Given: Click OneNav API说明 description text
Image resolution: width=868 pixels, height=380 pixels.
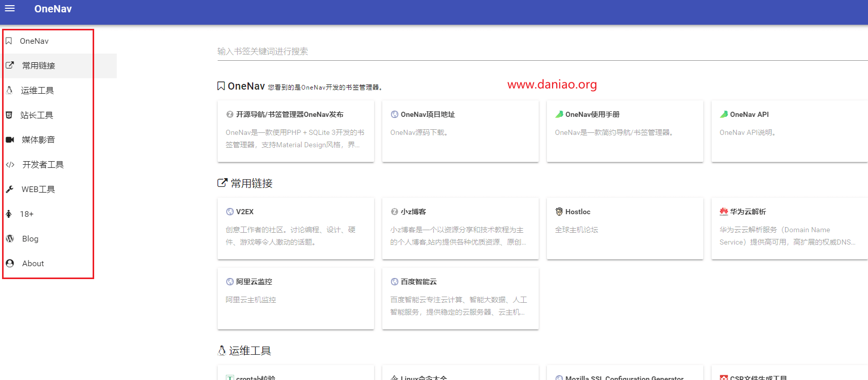Looking at the screenshot, I should click(x=748, y=132).
